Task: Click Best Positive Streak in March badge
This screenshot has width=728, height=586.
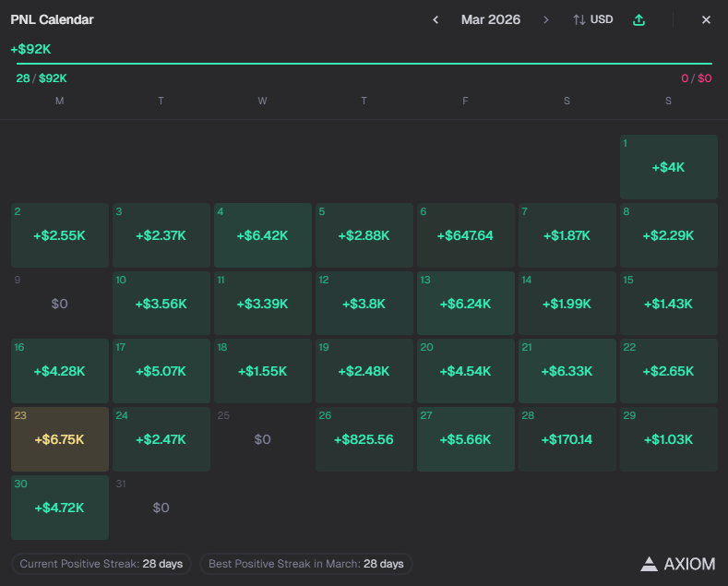Action: click(306, 564)
